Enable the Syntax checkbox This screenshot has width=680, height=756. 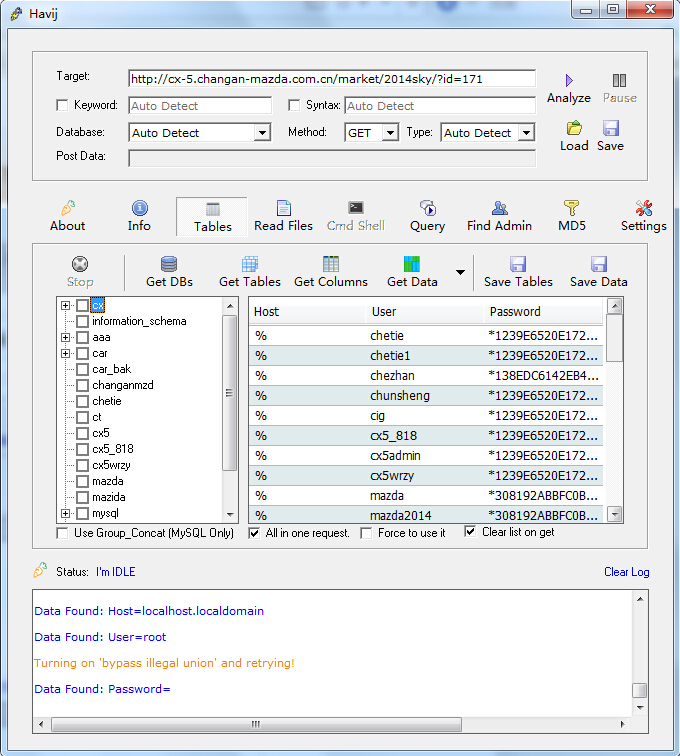[294, 105]
